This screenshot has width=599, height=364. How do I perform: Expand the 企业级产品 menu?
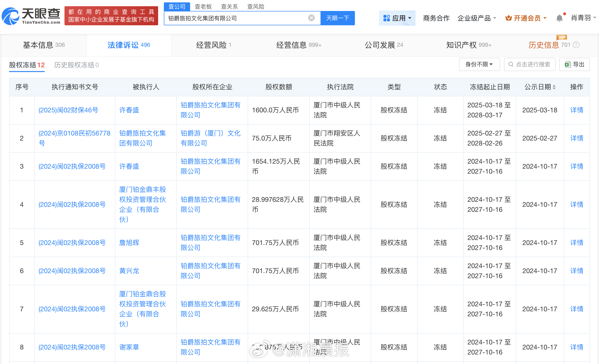pos(476,18)
